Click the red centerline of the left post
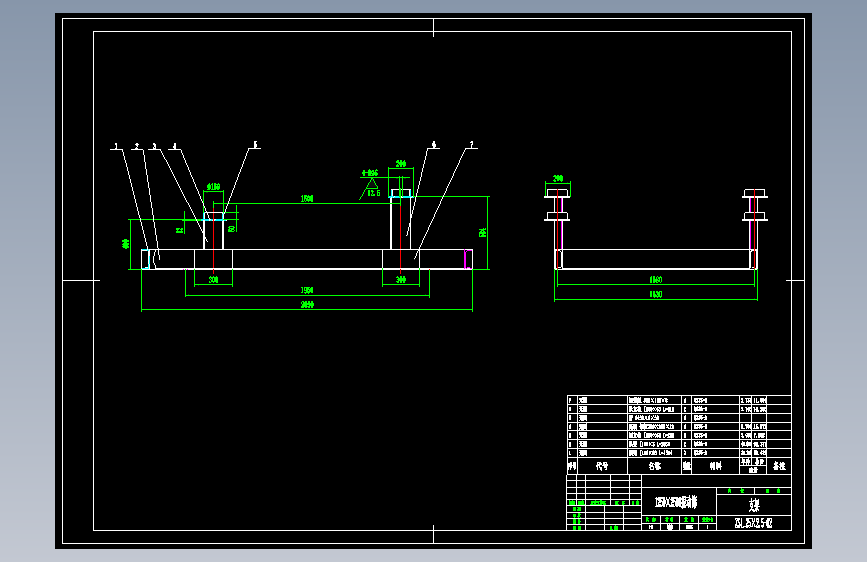This screenshot has width=867, height=562. [213, 241]
